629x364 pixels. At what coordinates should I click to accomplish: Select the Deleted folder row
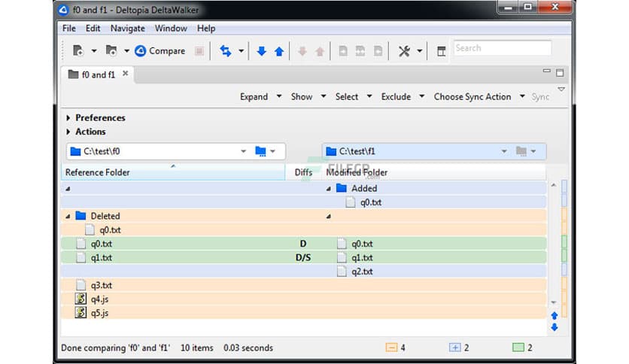tap(304, 216)
